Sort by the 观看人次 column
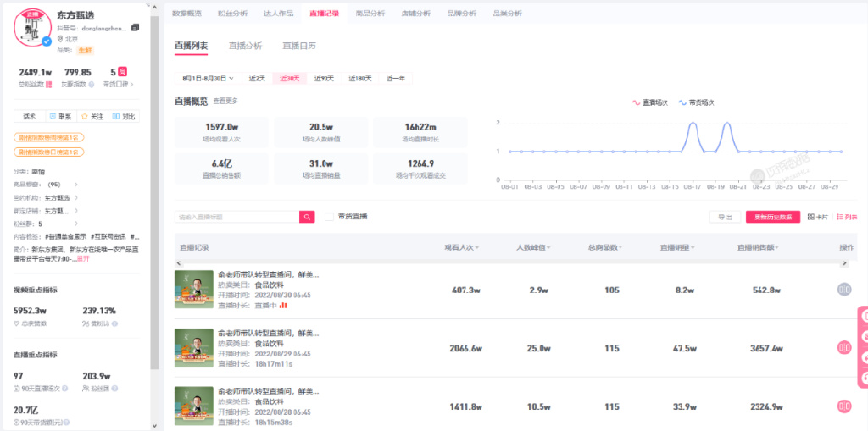 (x=462, y=247)
